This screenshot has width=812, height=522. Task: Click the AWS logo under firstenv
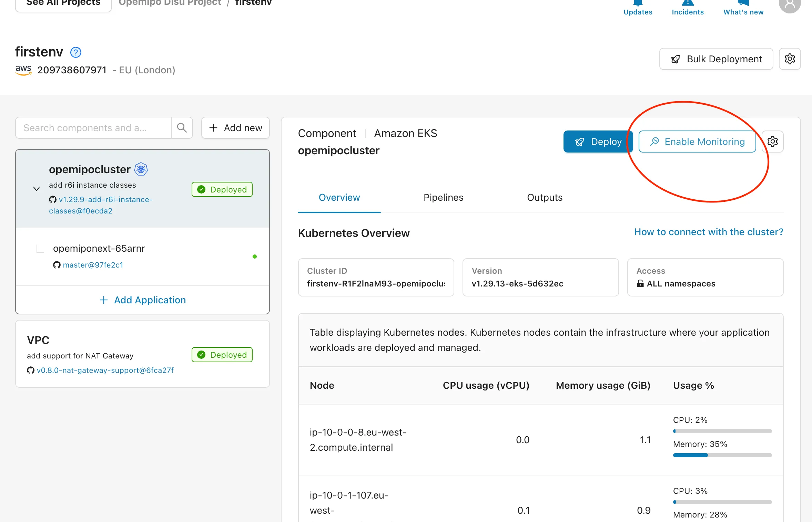23,70
